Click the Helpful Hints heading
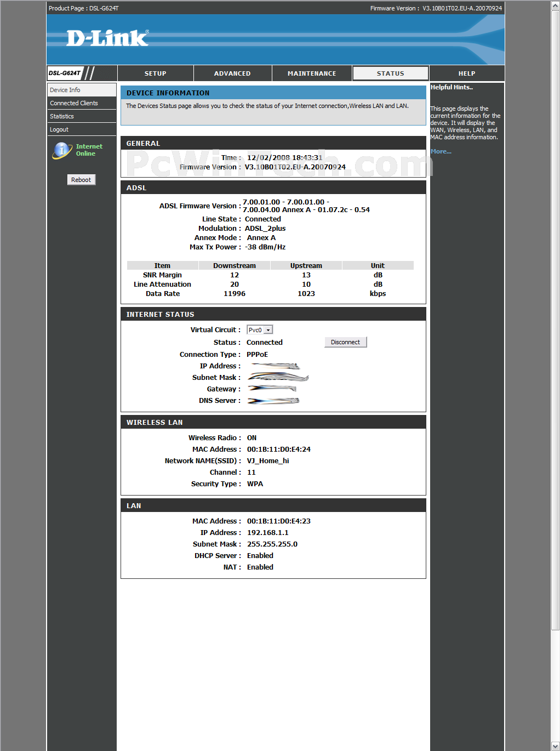The image size is (560, 751). 452,87
